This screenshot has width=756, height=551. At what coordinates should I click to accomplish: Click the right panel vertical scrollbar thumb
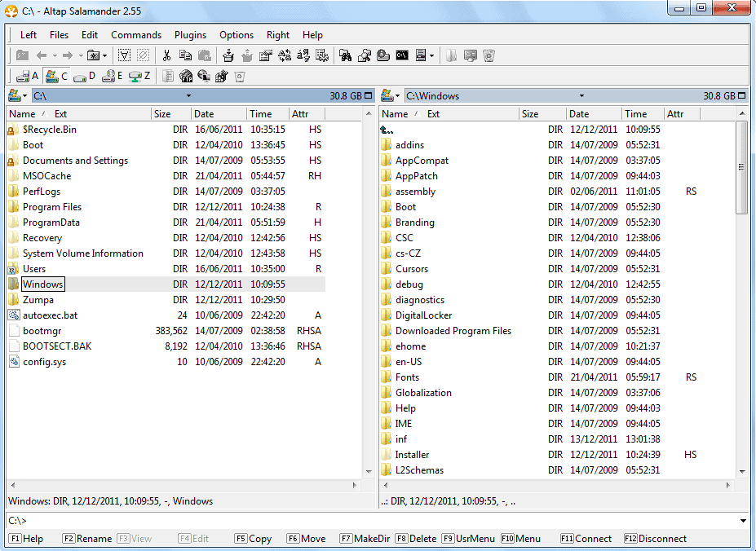point(742,167)
